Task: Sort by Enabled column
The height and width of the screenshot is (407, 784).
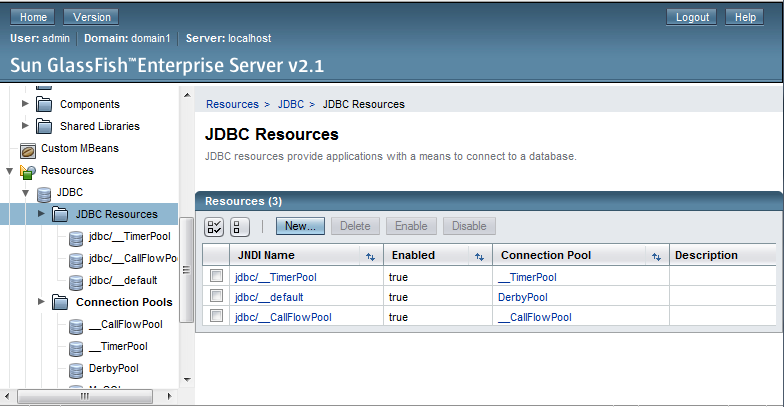Action: pos(479,256)
